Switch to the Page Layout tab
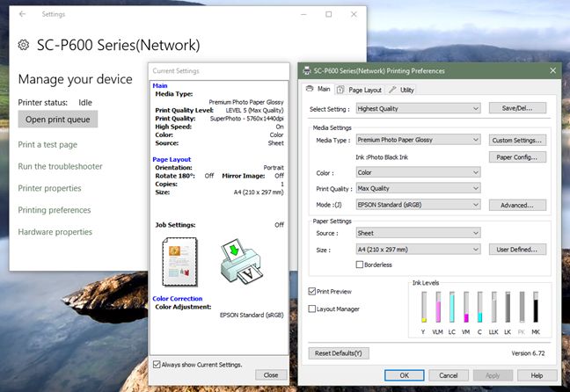 point(360,90)
